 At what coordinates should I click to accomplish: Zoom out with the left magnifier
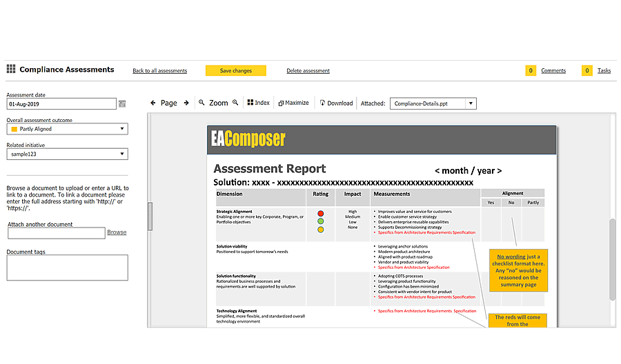tap(202, 103)
